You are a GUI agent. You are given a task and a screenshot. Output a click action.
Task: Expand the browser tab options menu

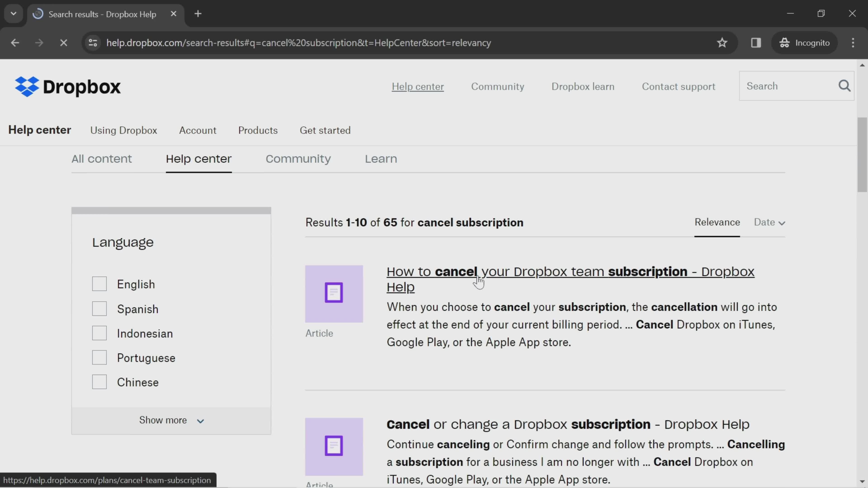[x=13, y=13]
